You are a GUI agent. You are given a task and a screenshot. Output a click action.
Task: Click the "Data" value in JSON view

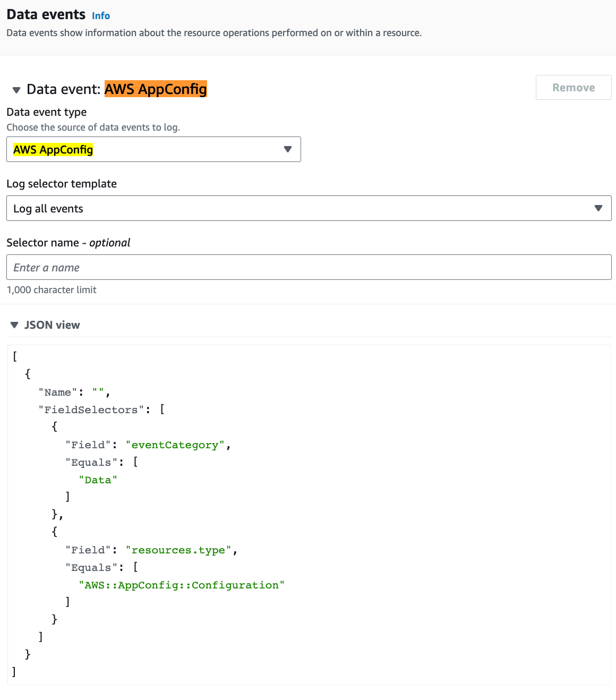[x=98, y=480]
